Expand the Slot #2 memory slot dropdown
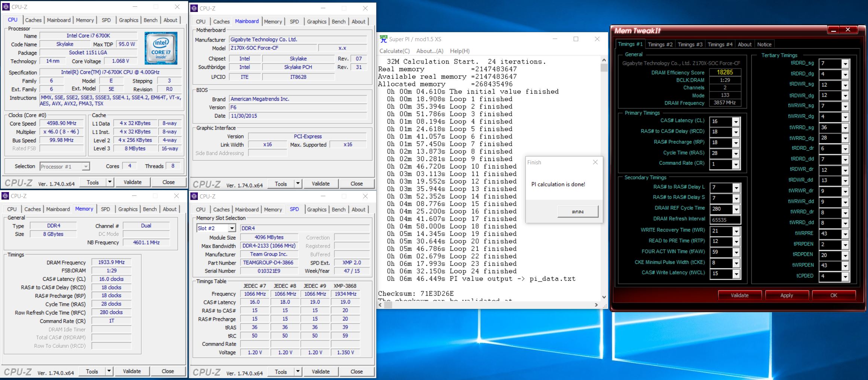The height and width of the screenshot is (380, 868). [232, 228]
